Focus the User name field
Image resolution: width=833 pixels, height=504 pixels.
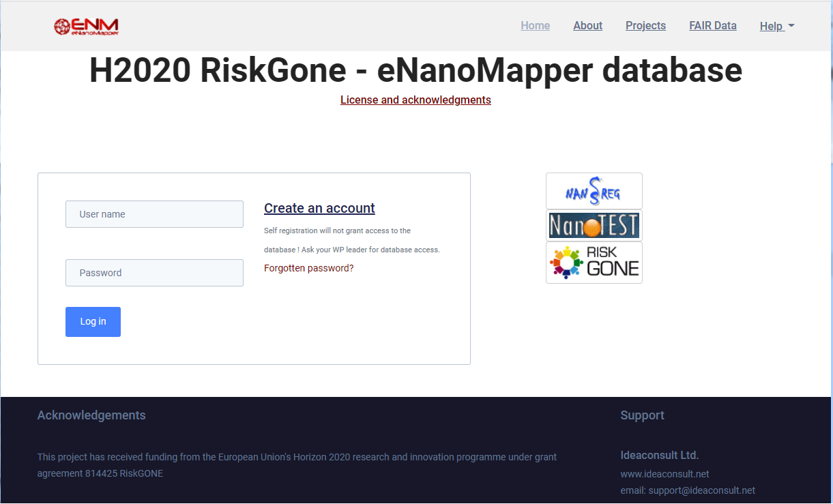pyautogui.click(x=154, y=214)
